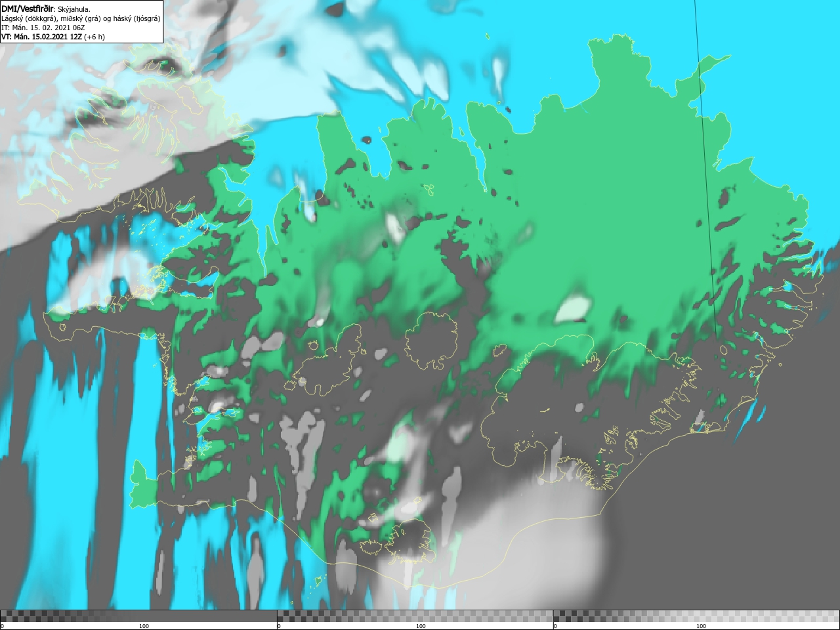Click the "100" label under the dark gray legend bar
The width and height of the screenshot is (840, 630).
pyautogui.click(x=144, y=626)
